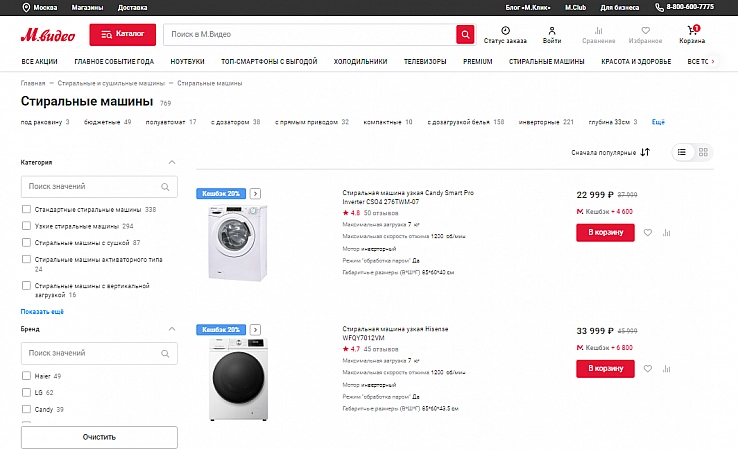Click the Москва location pin icon
This screenshot has height=450, width=738.
[26, 8]
